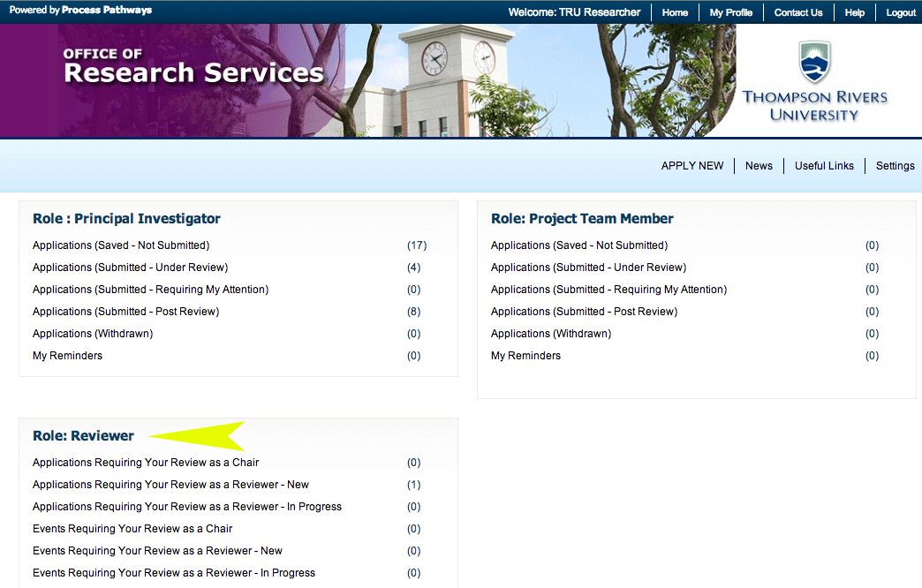Image resolution: width=922 pixels, height=588 pixels.
Task: Open the News section
Action: [759, 166]
